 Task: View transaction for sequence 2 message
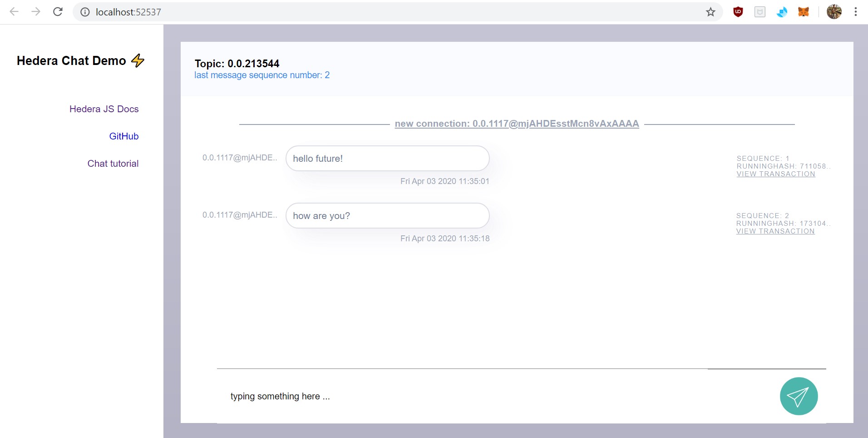pos(775,231)
